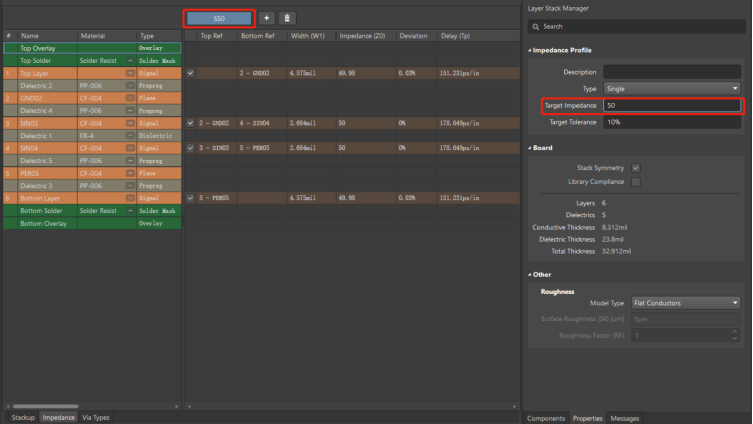
Task: Switch to the Via Types tab
Action: click(x=96, y=417)
